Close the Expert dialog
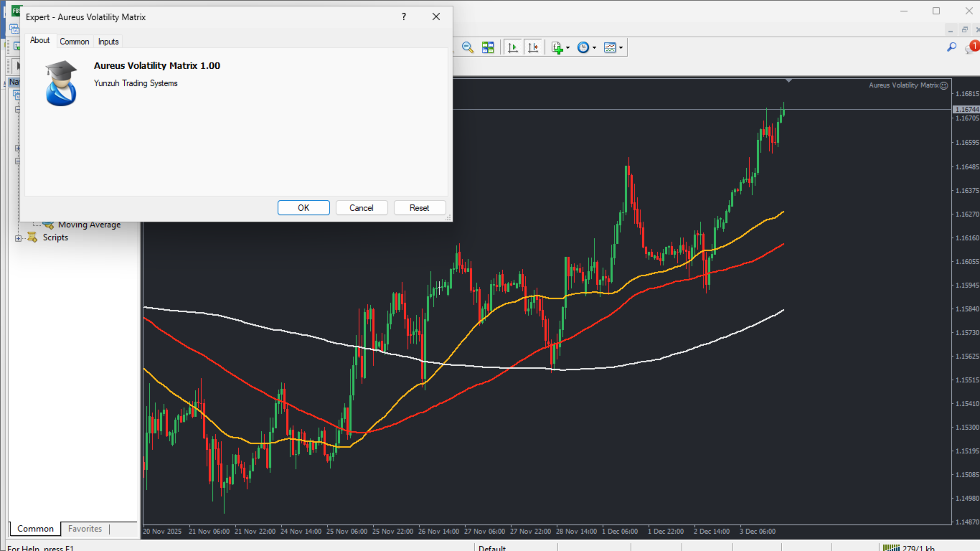 click(x=436, y=17)
